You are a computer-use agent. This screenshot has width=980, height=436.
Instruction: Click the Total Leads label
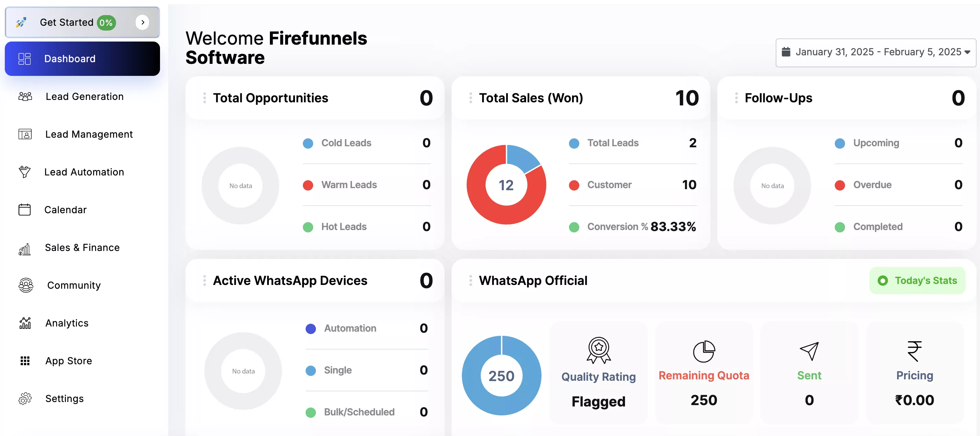click(x=613, y=143)
